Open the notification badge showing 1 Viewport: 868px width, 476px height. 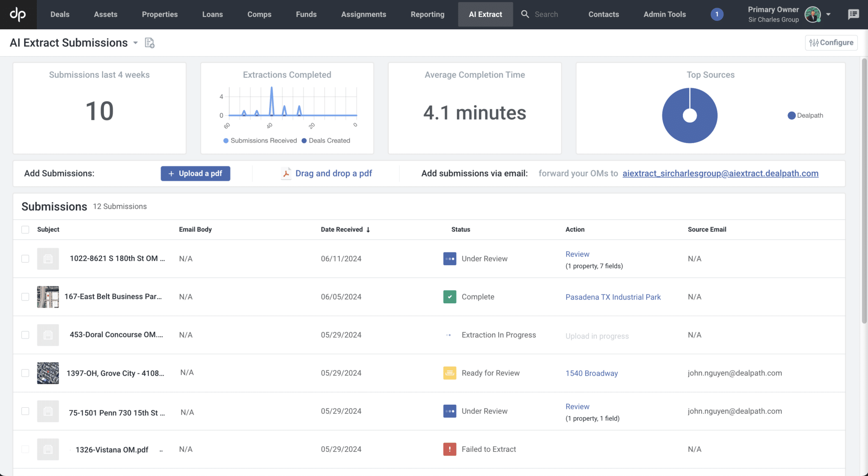pos(717,14)
